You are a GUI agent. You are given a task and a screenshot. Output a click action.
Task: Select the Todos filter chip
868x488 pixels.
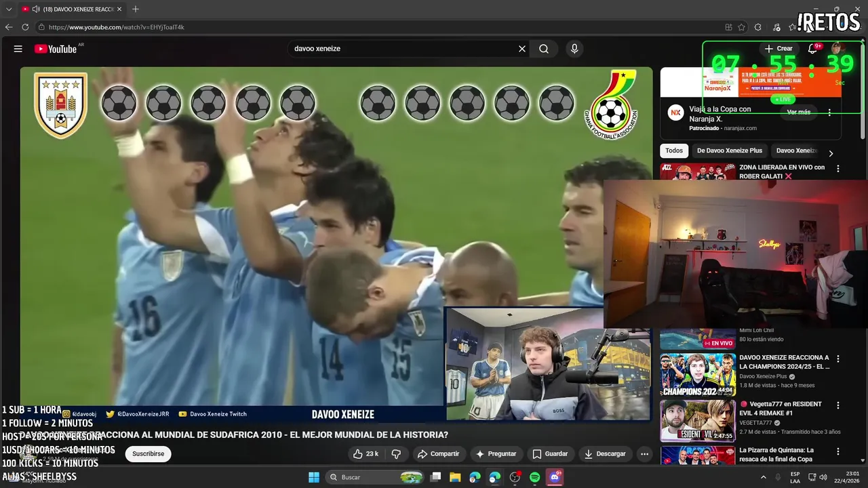(x=674, y=150)
